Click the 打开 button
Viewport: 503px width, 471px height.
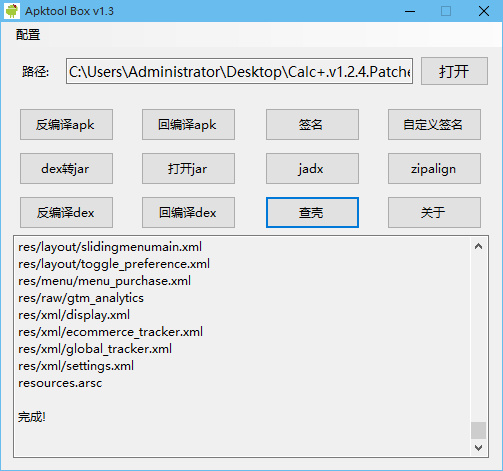tap(454, 71)
